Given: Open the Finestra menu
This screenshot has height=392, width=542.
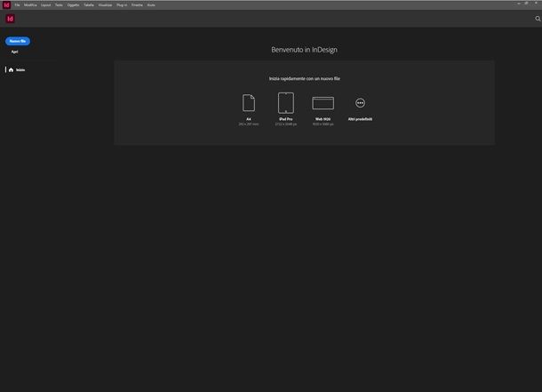Looking at the screenshot, I should point(137,4).
